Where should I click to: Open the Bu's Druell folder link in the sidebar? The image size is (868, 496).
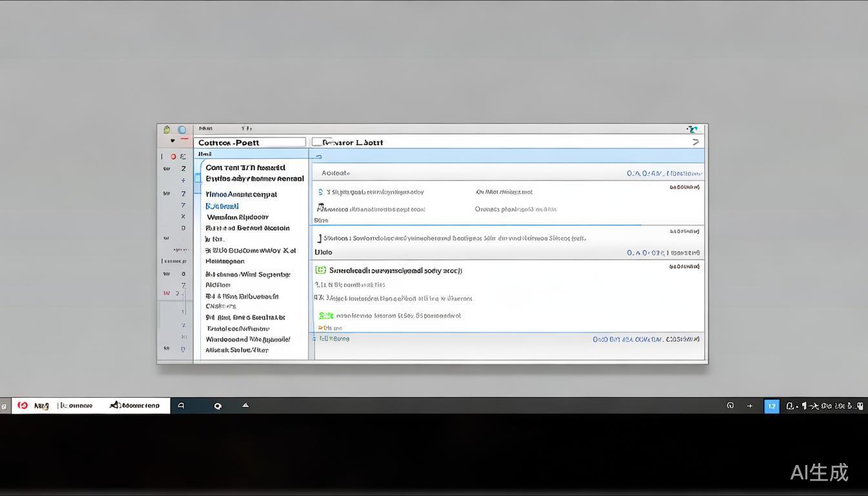pos(222,205)
